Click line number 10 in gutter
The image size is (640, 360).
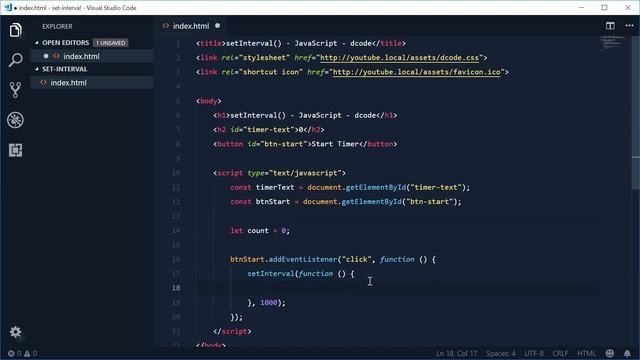tap(176, 173)
